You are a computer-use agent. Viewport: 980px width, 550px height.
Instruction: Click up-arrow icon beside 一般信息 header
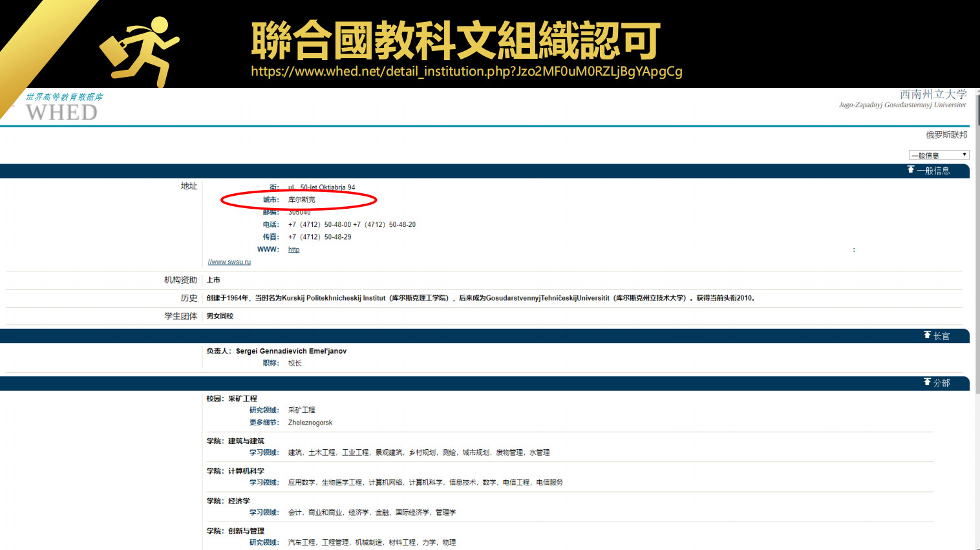[x=911, y=169]
